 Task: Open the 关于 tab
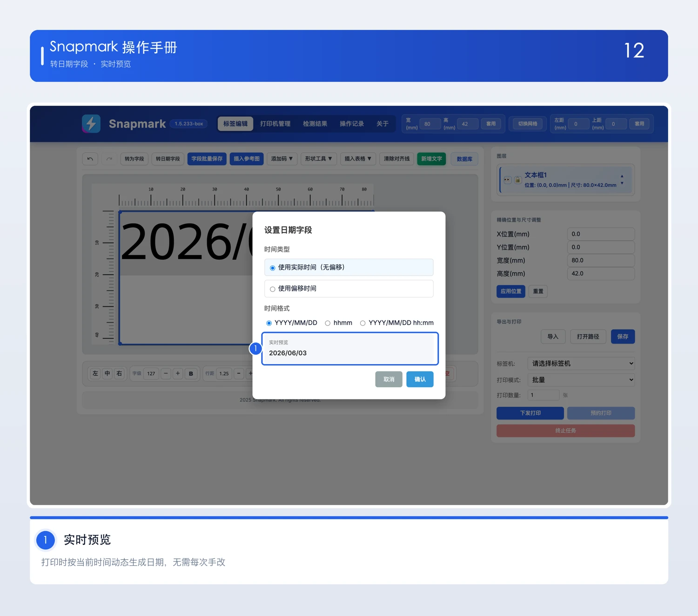pyautogui.click(x=383, y=124)
